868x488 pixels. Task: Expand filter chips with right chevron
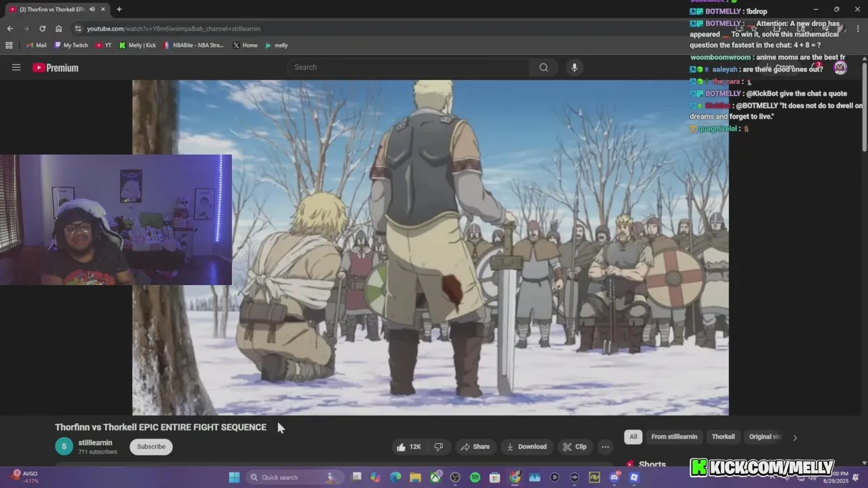795,437
